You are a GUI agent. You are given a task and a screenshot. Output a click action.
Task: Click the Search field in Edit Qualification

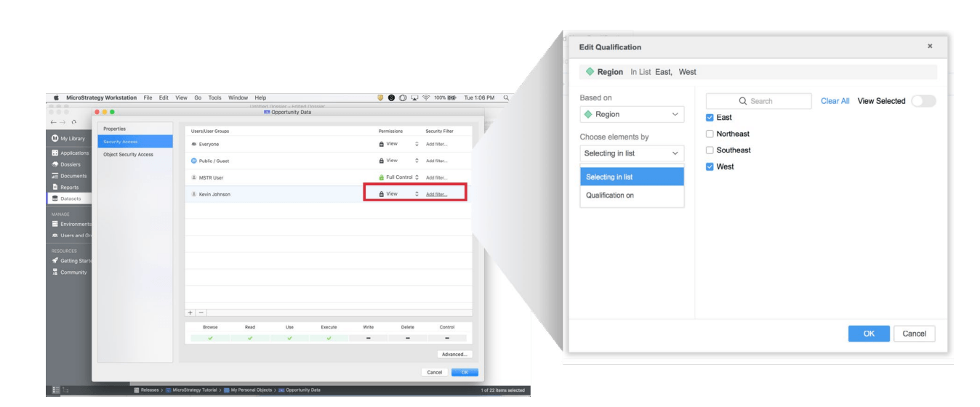pyautogui.click(x=758, y=101)
